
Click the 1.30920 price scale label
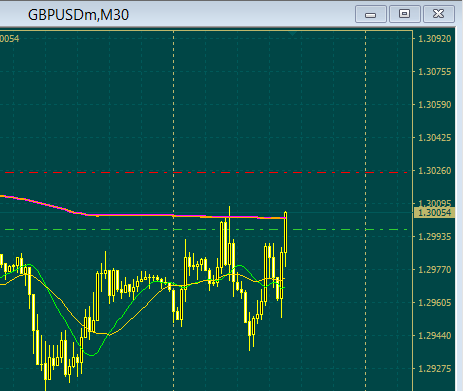click(434, 39)
